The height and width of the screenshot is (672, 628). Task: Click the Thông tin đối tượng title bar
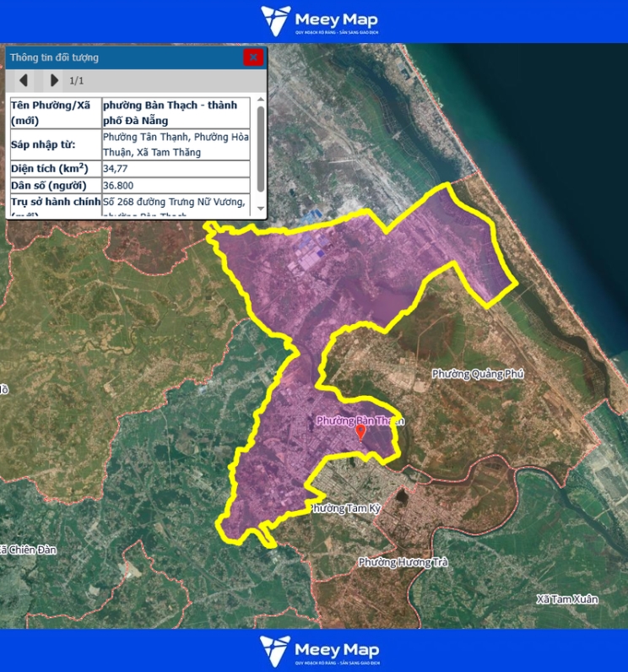click(118, 57)
